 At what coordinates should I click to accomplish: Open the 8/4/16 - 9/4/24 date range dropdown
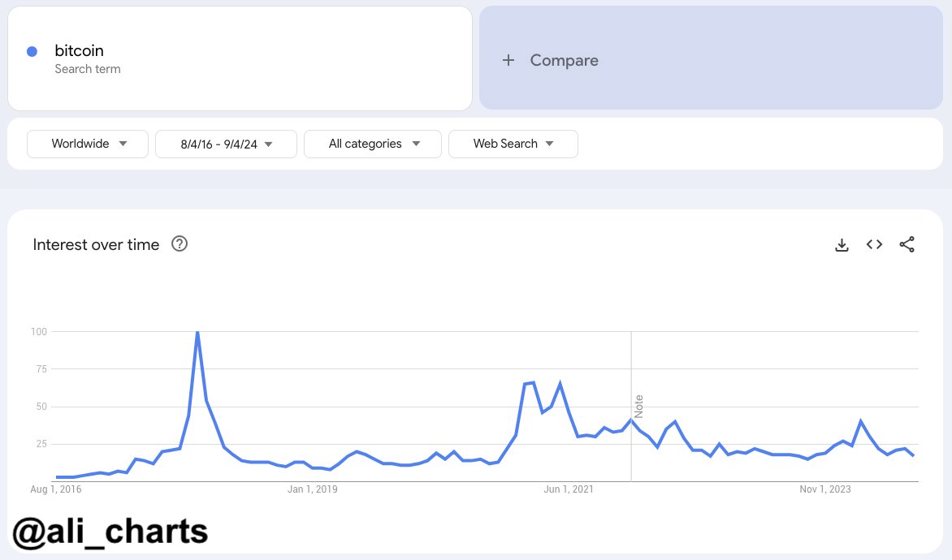226,144
